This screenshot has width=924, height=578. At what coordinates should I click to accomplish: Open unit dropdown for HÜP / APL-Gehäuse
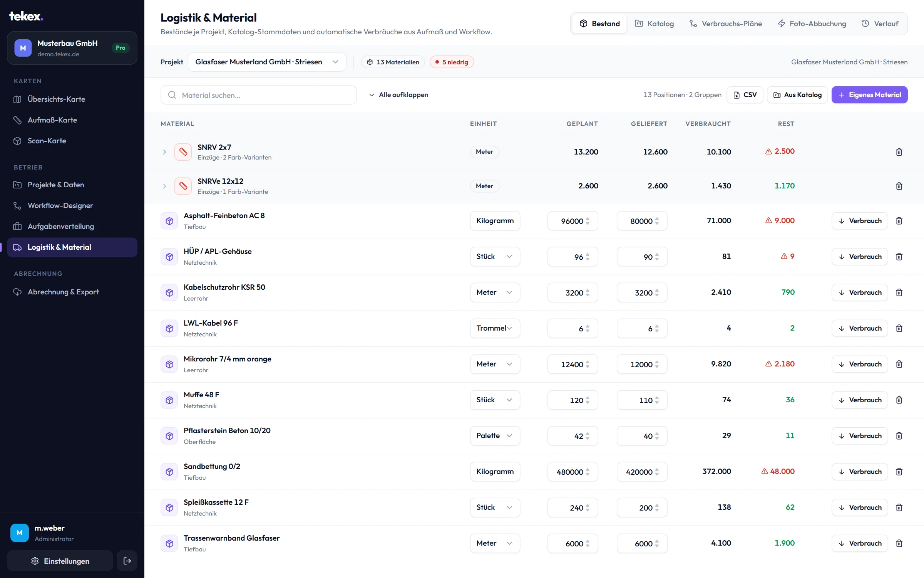coord(495,257)
